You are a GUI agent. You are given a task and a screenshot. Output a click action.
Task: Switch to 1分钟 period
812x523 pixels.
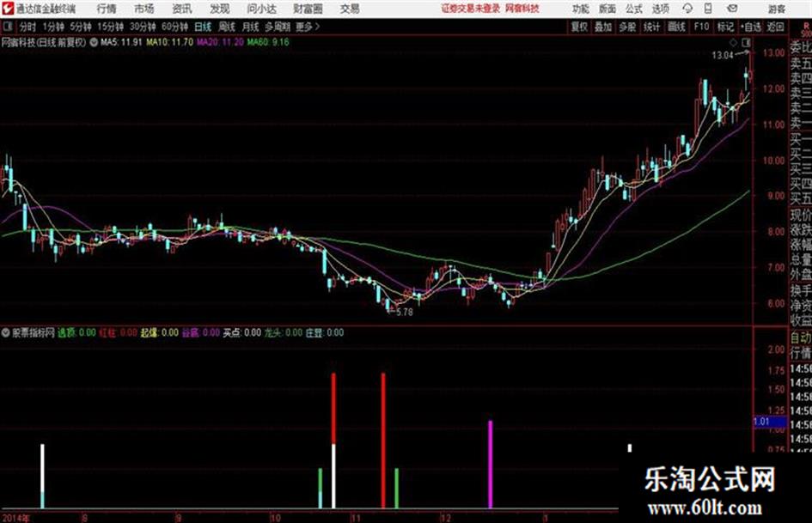tap(52, 27)
